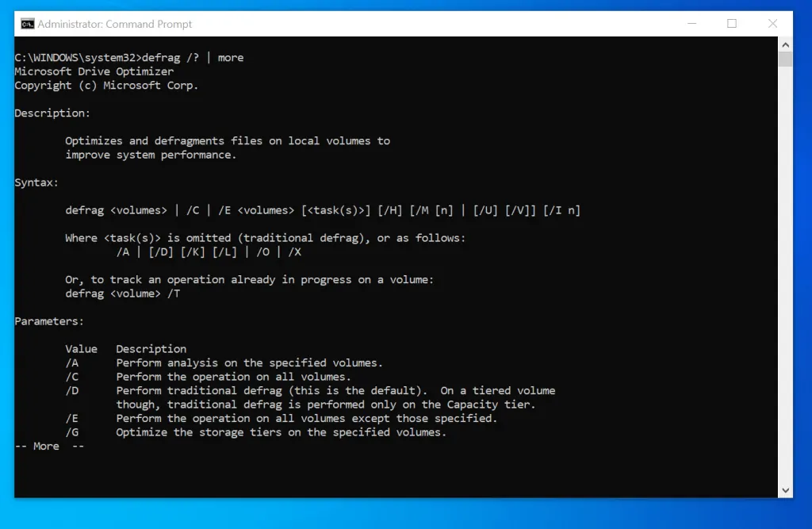Screen dimensions: 812x529
Task: Click the scrollbar thumb at the top
Action: pos(785,59)
